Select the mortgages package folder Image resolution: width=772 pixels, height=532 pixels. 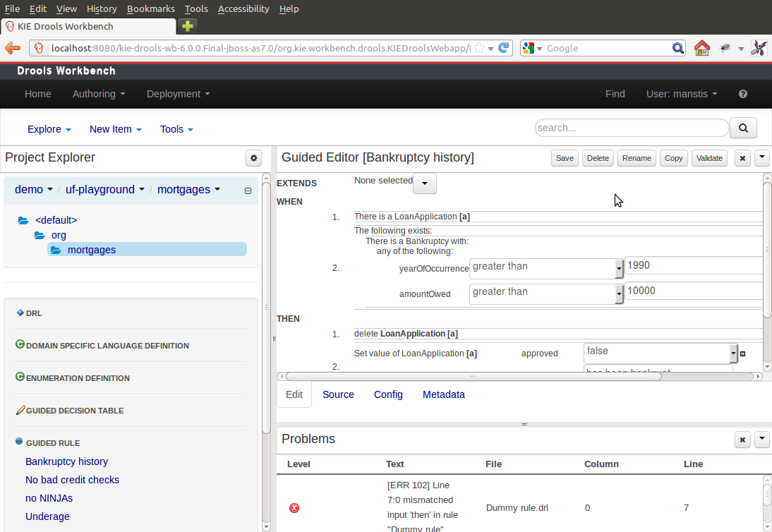pyautogui.click(x=91, y=250)
